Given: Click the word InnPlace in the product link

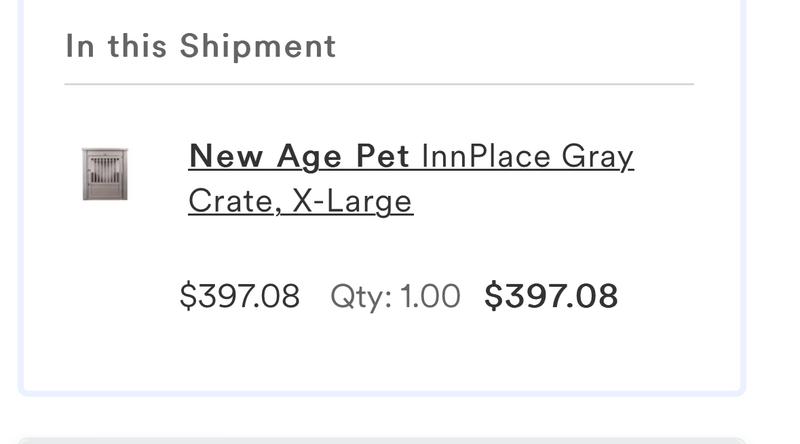Looking at the screenshot, I should [486, 157].
